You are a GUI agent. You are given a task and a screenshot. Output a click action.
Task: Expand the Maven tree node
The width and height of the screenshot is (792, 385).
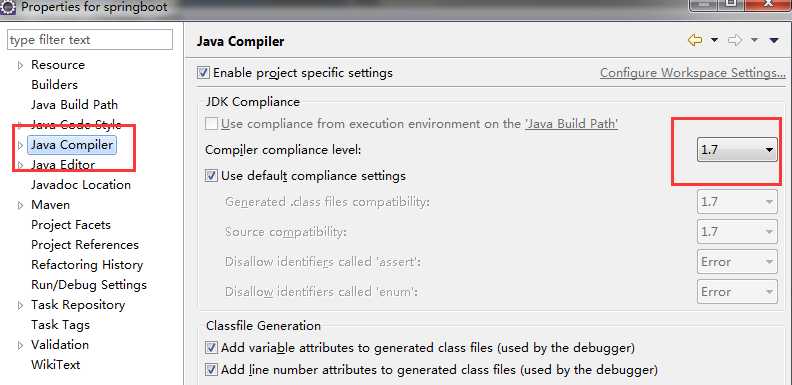(20, 206)
